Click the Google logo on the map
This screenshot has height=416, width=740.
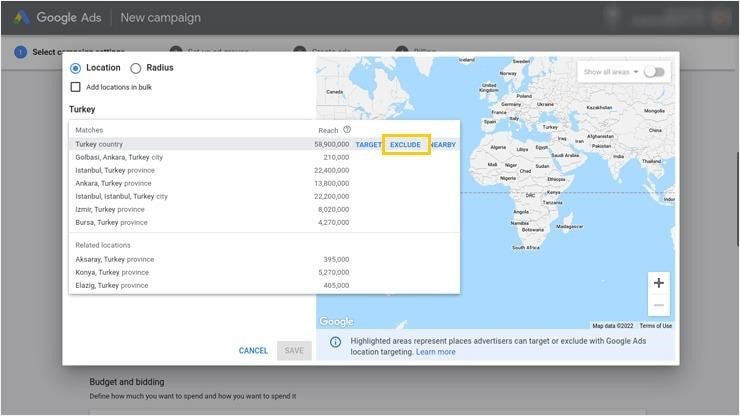[336, 322]
